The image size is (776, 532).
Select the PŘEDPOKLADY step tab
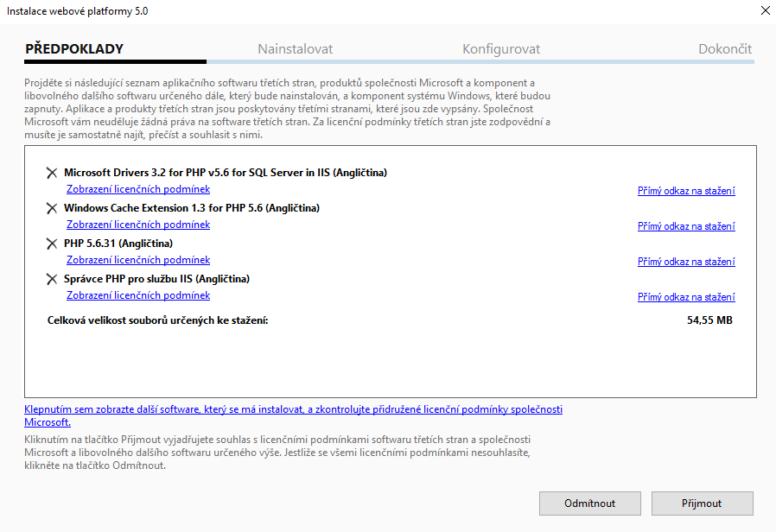pos(74,49)
